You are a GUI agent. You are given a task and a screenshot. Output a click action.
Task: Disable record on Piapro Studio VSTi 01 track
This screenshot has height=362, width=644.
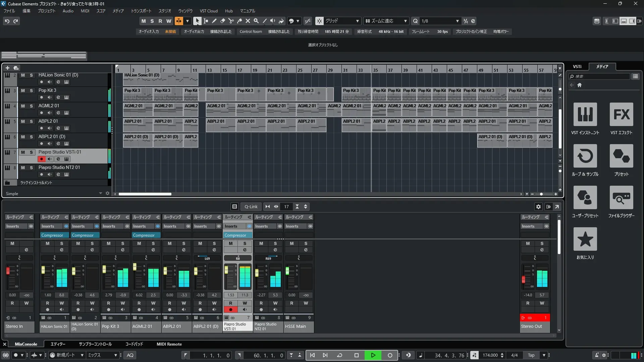[x=41, y=159]
